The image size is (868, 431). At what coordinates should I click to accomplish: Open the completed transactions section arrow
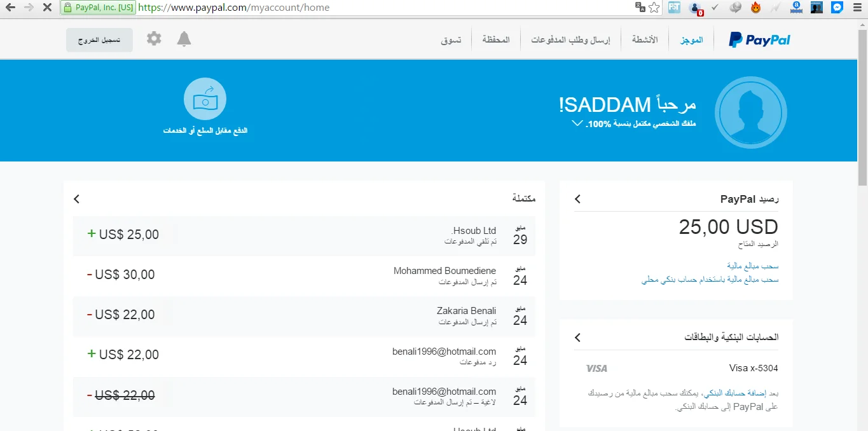(77, 199)
